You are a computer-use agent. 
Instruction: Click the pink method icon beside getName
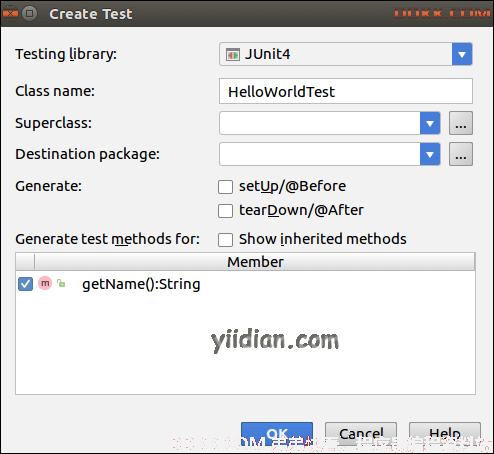tap(45, 283)
